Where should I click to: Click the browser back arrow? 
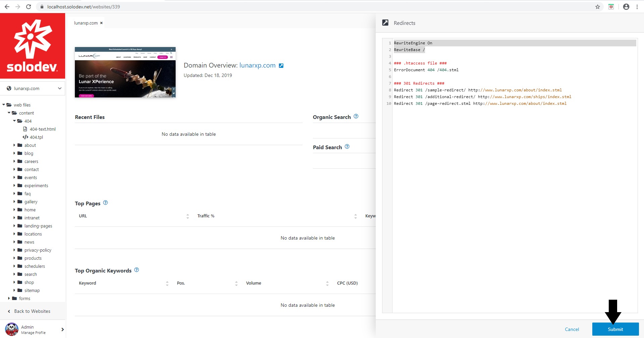click(x=7, y=7)
